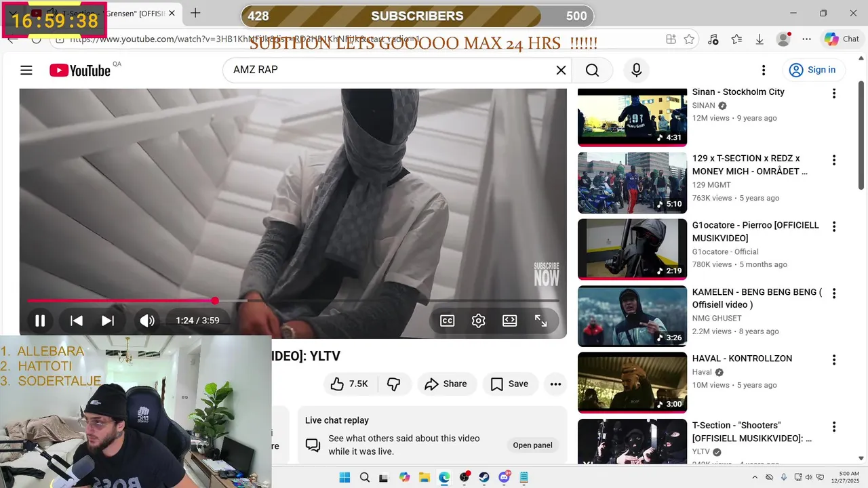Viewport: 868px width, 488px height.
Task: Open File Explorer from the taskbar
Action: (424, 477)
